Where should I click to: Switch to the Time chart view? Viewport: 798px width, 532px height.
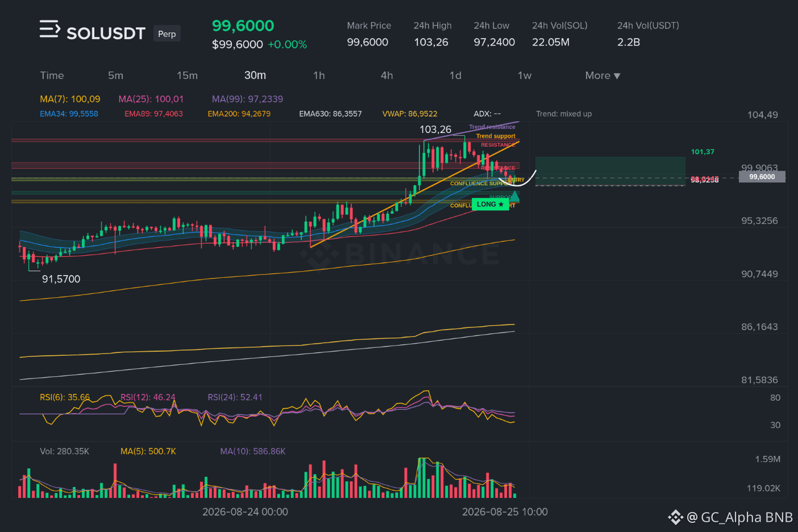click(x=52, y=76)
